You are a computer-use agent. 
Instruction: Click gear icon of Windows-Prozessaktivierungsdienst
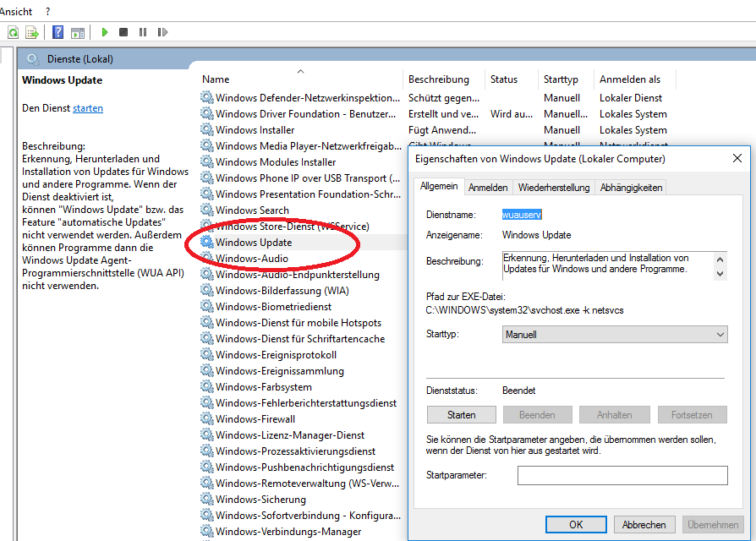pyautogui.click(x=207, y=451)
